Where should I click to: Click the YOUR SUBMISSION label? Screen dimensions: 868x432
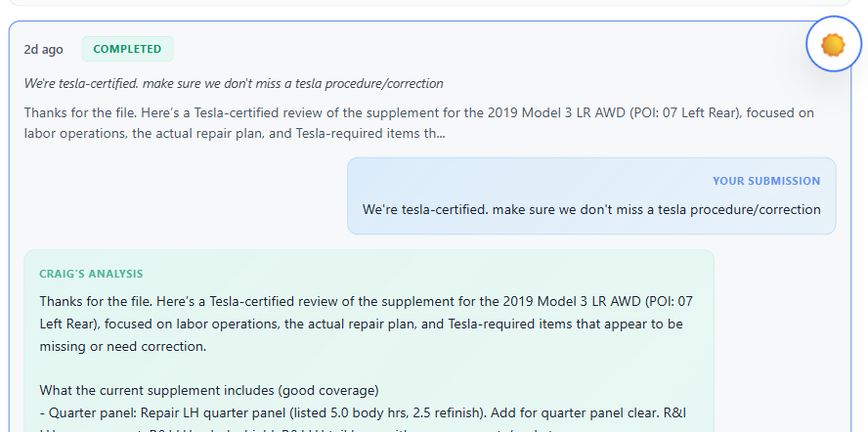(x=766, y=181)
